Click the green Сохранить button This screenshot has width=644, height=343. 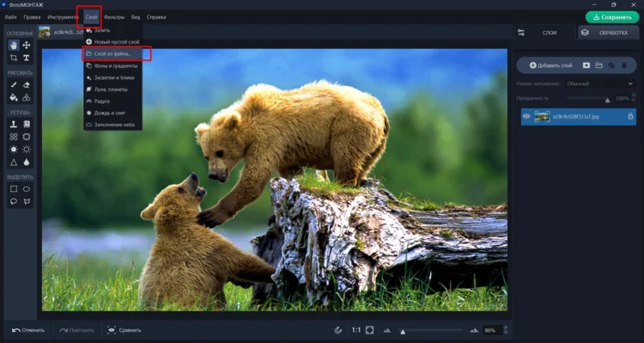coord(612,17)
